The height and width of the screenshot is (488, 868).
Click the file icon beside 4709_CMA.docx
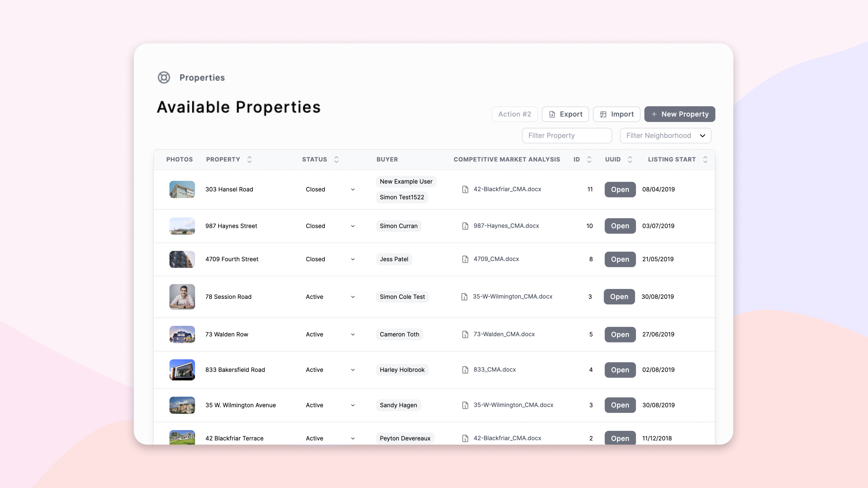465,259
